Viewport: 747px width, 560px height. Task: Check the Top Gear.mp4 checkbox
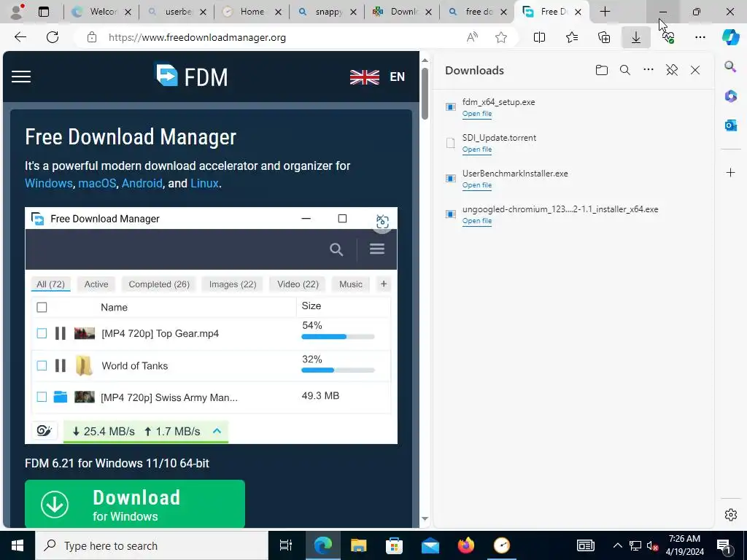click(x=42, y=333)
